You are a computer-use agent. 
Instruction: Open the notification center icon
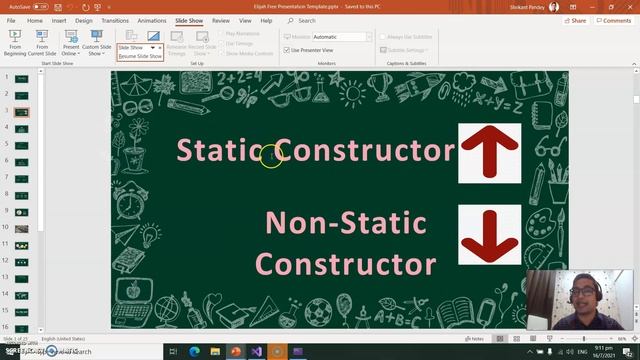click(627, 351)
